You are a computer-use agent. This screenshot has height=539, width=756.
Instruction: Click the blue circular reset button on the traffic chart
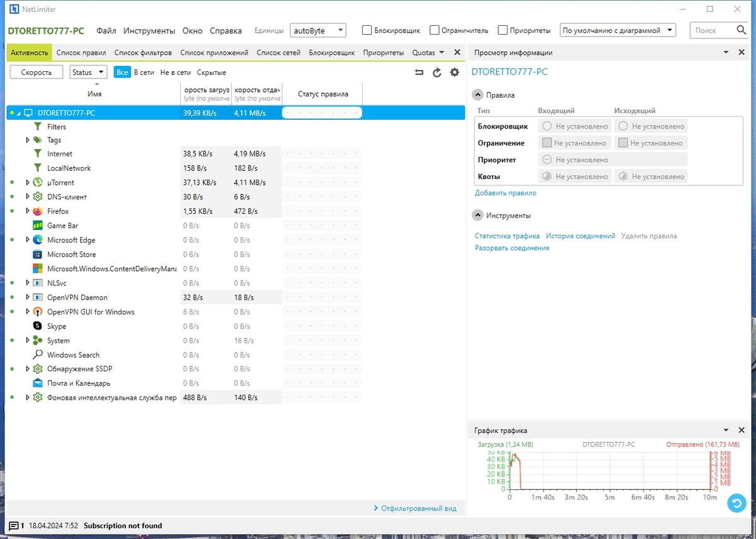[x=736, y=502]
